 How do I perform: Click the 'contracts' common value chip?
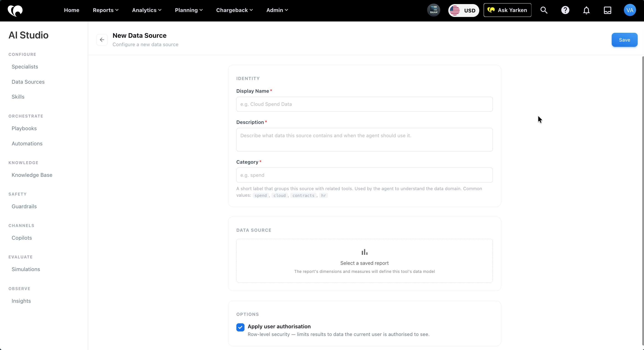[303, 196]
